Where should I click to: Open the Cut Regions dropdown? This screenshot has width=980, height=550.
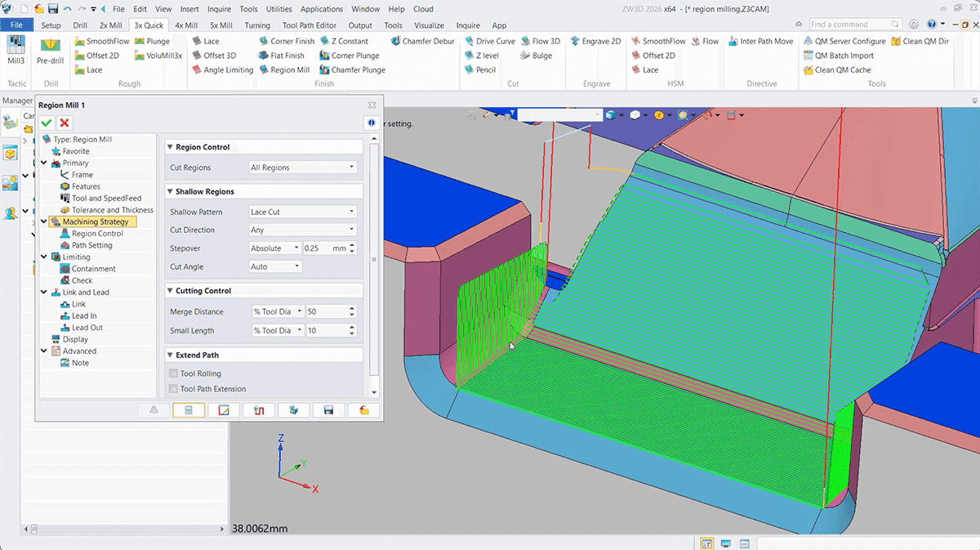tap(302, 168)
